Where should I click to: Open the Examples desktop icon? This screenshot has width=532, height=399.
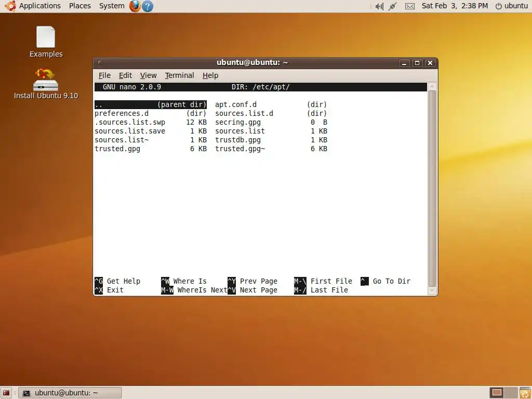tap(46, 42)
